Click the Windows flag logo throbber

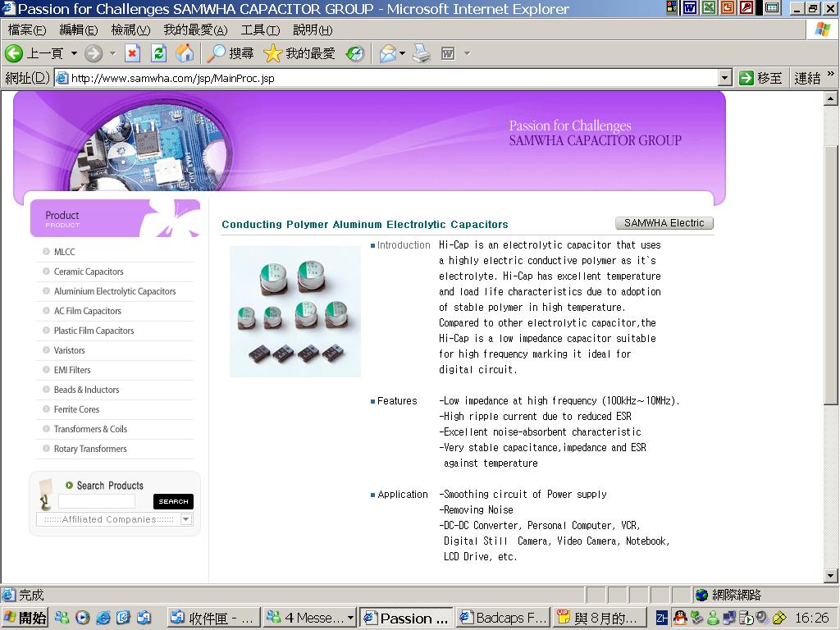tap(822, 30)
